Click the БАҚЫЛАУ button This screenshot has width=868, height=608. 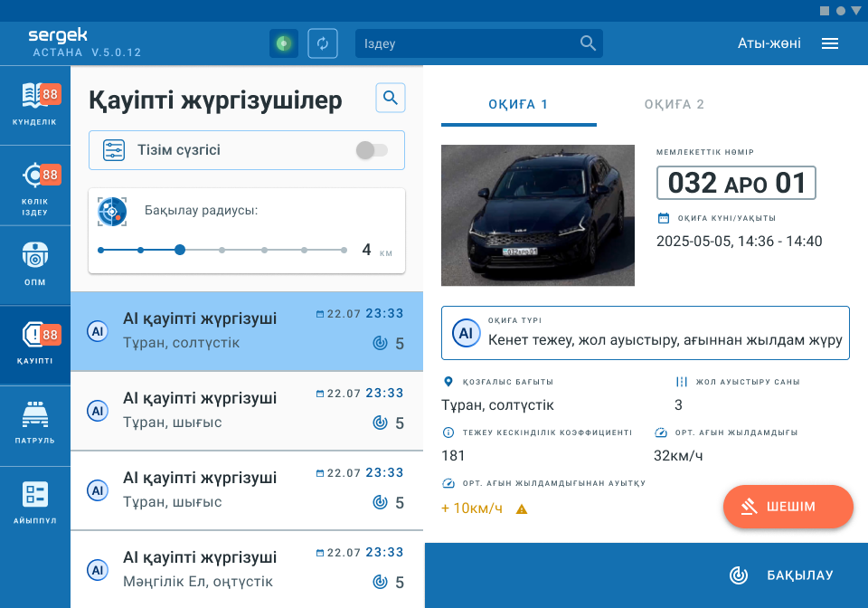coord(781,575)
